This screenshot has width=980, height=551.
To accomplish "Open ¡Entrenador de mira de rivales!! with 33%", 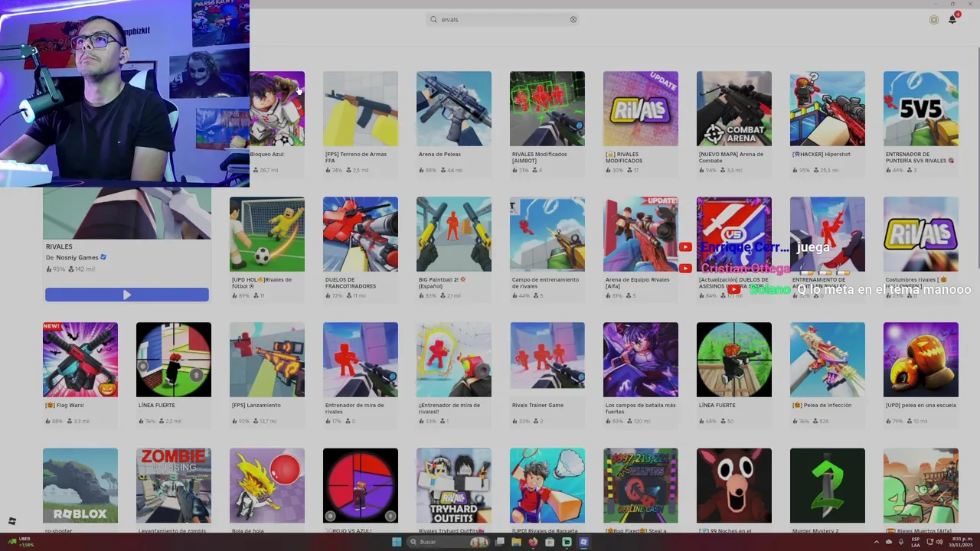I will click(x=454, y=360).
